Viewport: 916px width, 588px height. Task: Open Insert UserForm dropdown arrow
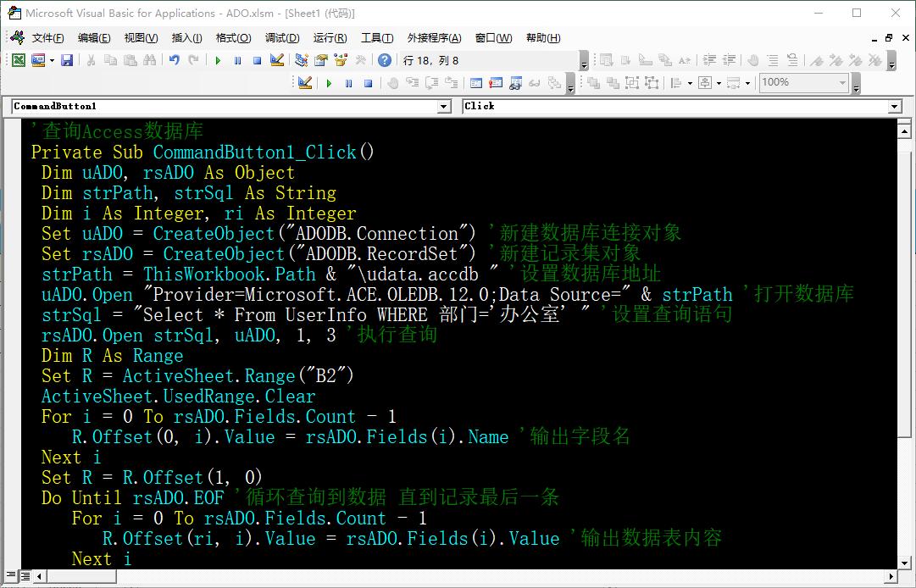pyautogui.click(x=52, y=60)
